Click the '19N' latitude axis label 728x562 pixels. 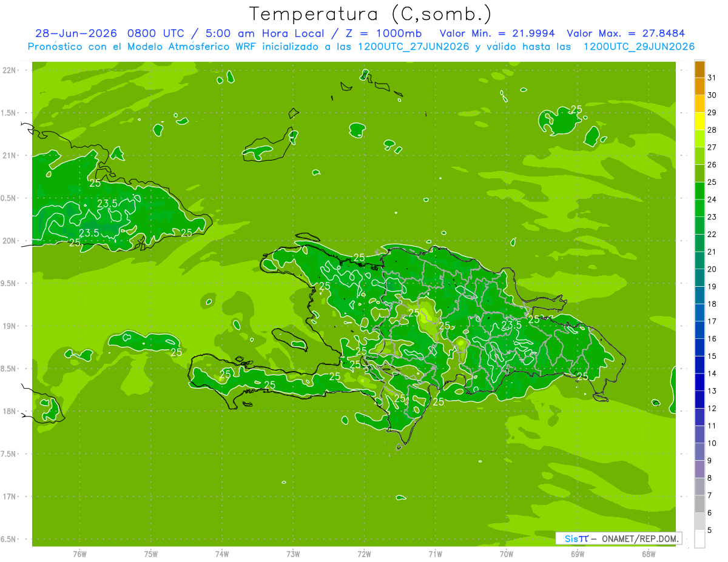9,326
